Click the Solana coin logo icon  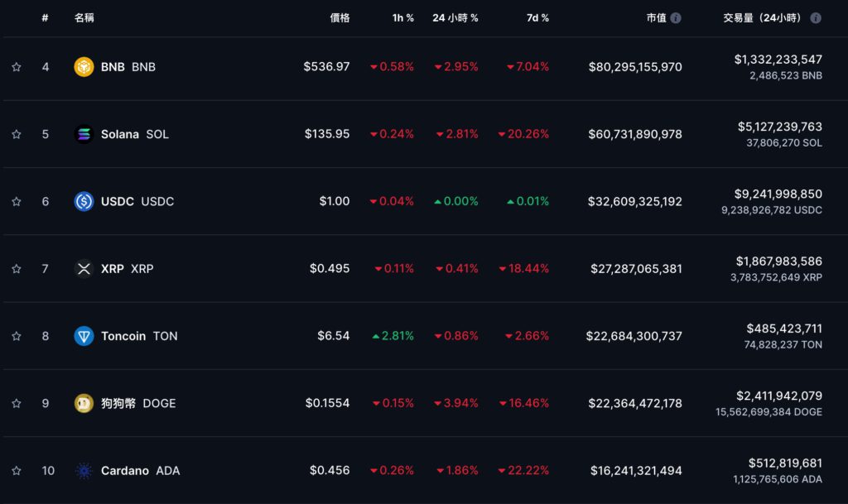(84, 134)
